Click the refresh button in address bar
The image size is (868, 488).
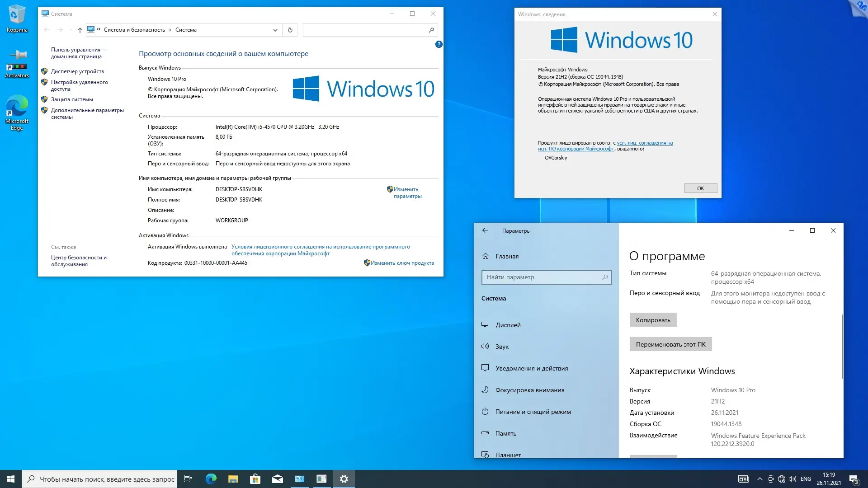(290, 30)
